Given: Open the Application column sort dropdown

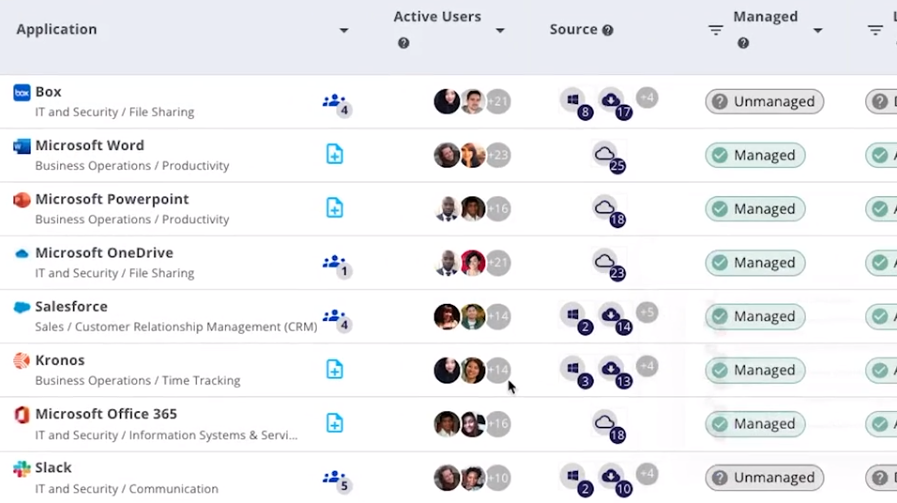Looking at the screenshot, I should pyautogui.click(x=343, y=30).
